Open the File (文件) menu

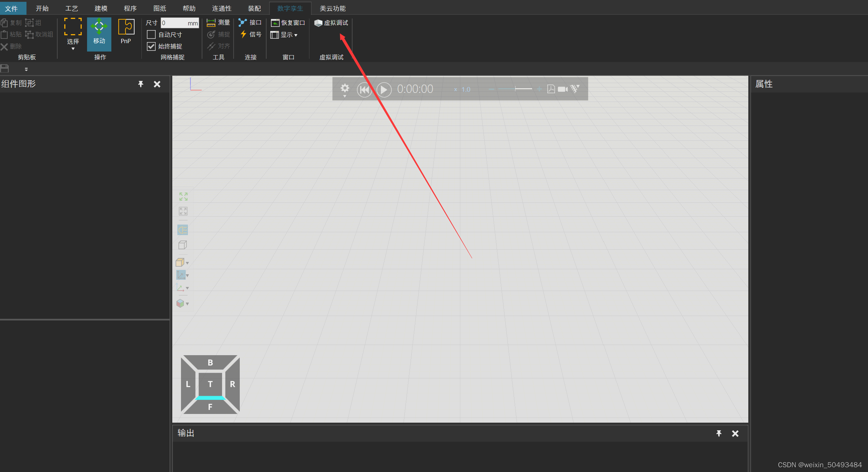click(x=11, y=8)
